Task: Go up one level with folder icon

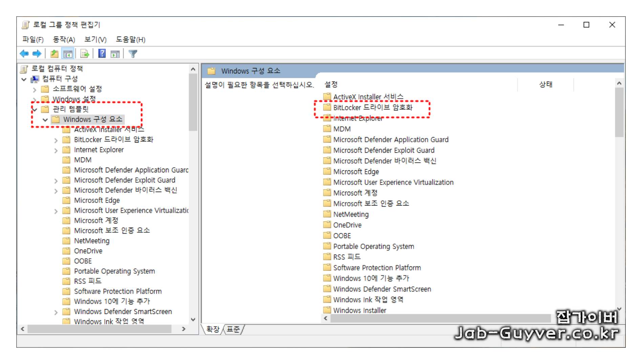Action: (x=54, y=53)
